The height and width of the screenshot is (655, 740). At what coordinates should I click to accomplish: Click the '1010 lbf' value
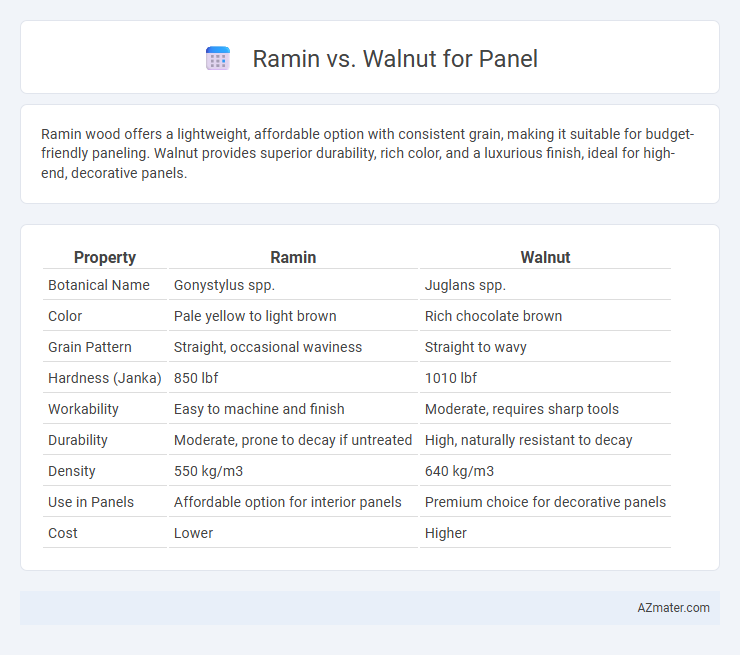(x=451, y=378)
